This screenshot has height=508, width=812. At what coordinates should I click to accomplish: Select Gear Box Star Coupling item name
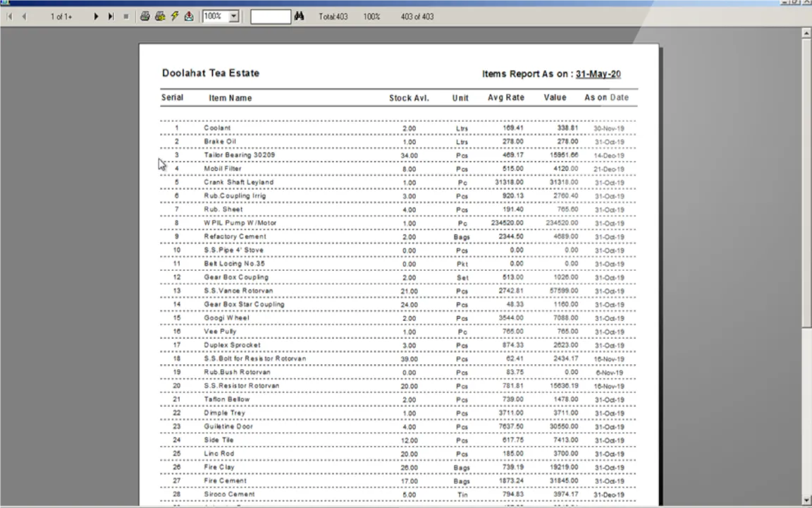(244, 304)
